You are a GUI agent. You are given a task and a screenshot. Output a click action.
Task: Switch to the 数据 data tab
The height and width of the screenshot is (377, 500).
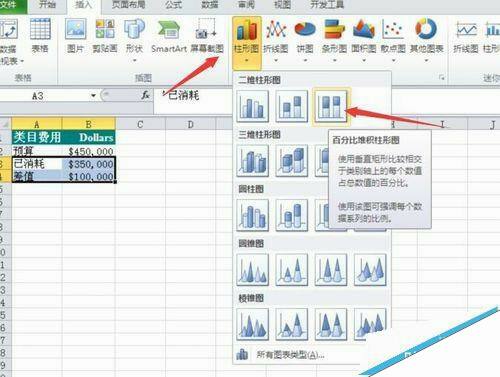[x=210, y=5]
